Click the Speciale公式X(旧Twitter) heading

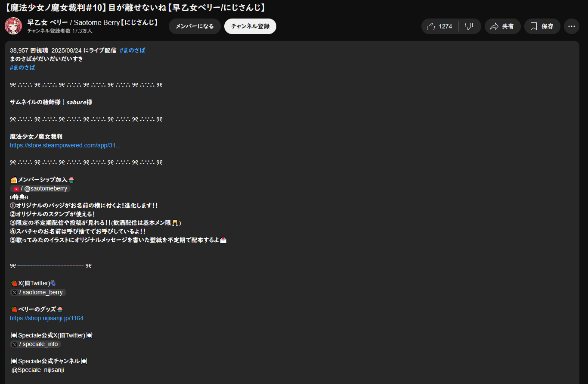(x=52, y=335)
